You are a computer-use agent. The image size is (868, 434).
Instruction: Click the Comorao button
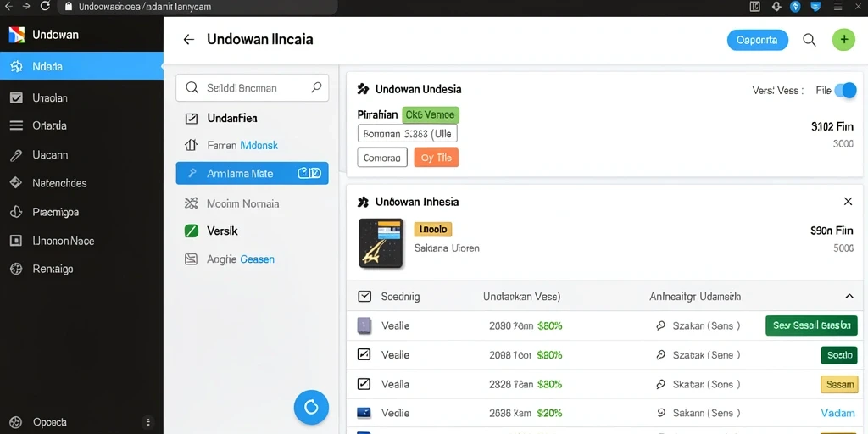[382, 158]
